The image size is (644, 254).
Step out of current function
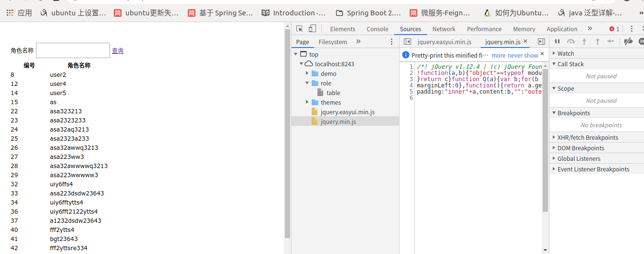tap(597, 42)
